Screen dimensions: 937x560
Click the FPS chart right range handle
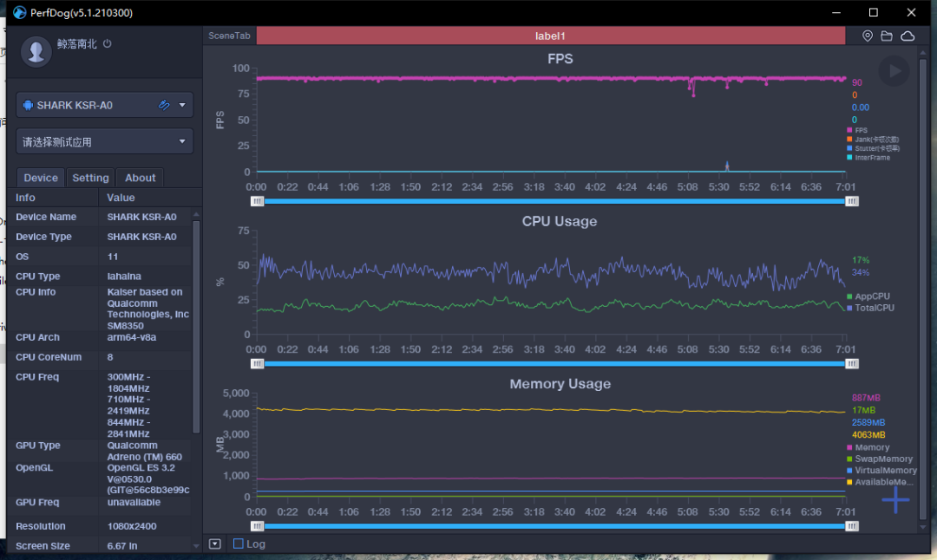(x=852, y=202)
